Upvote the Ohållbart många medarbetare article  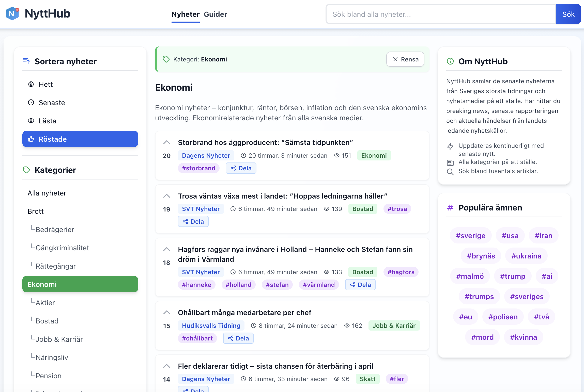[x=166, y=313]
